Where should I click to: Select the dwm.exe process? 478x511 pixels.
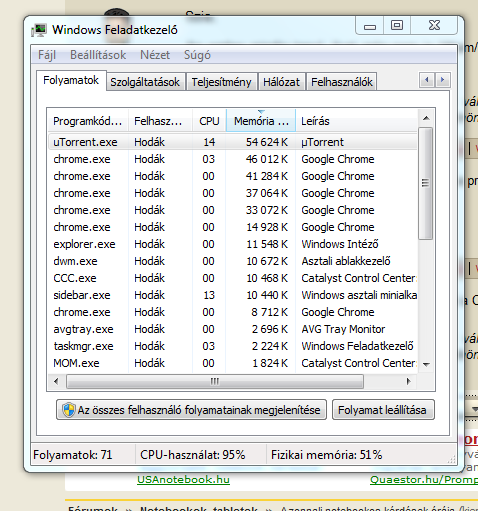(232, 261)
